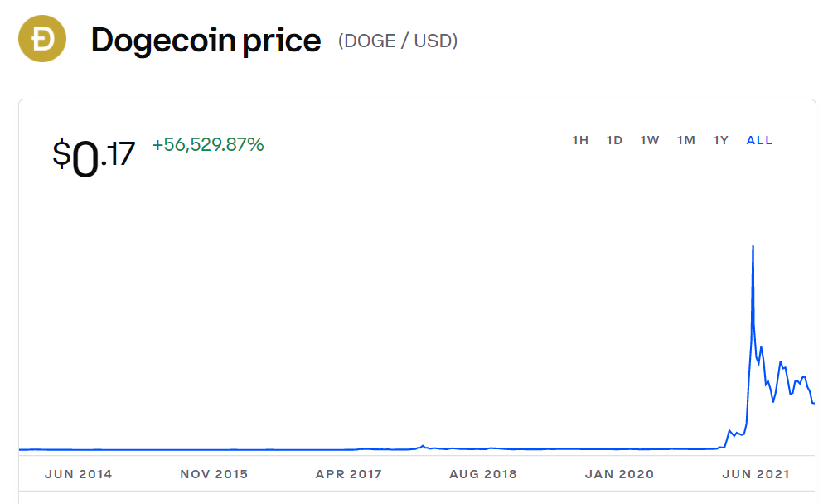Click the +56,529.87% change figure
828x504 pixels.
(208, 144)
